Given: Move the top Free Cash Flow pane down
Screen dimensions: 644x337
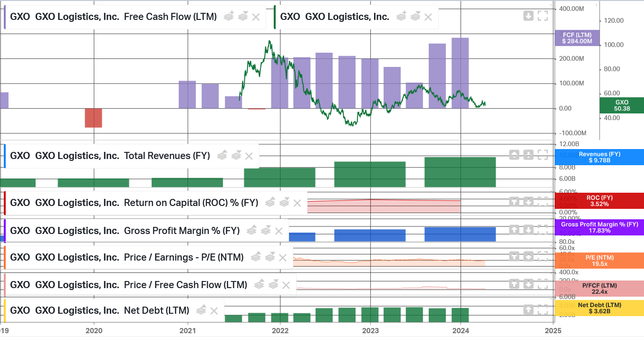Looking at the screenshot, I should point(529,16).
